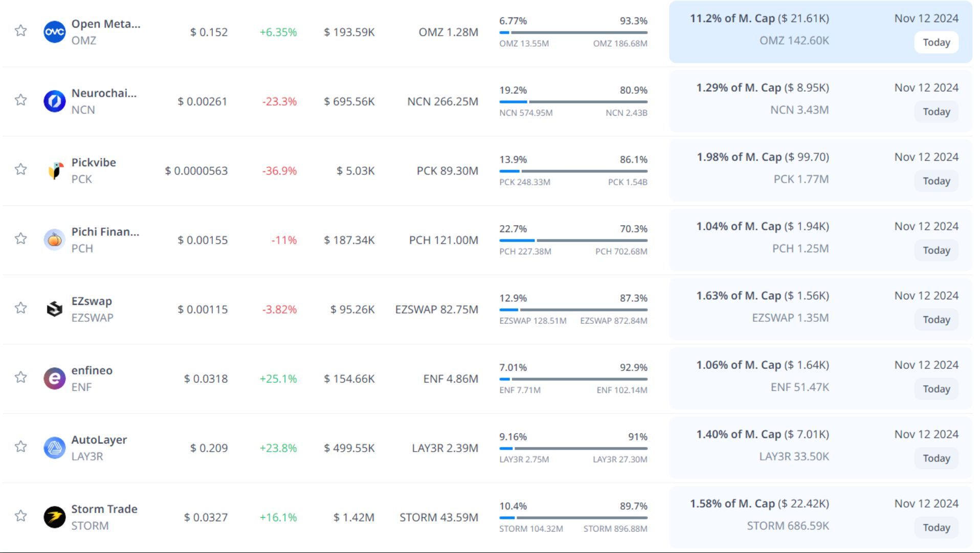Click the EZswap unlock progress bar
The height and width of the screenshot is (553, 980).
coord(573,309)
